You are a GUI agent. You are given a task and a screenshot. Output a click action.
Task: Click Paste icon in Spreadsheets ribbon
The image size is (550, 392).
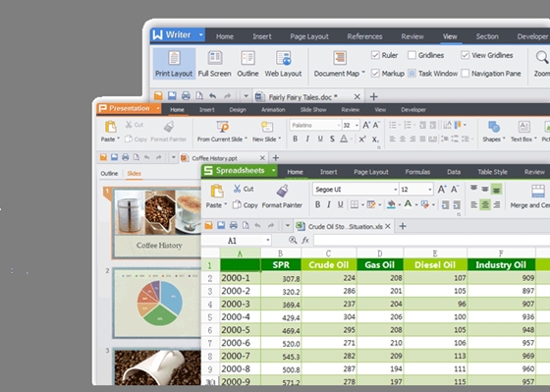pos(217,192)
